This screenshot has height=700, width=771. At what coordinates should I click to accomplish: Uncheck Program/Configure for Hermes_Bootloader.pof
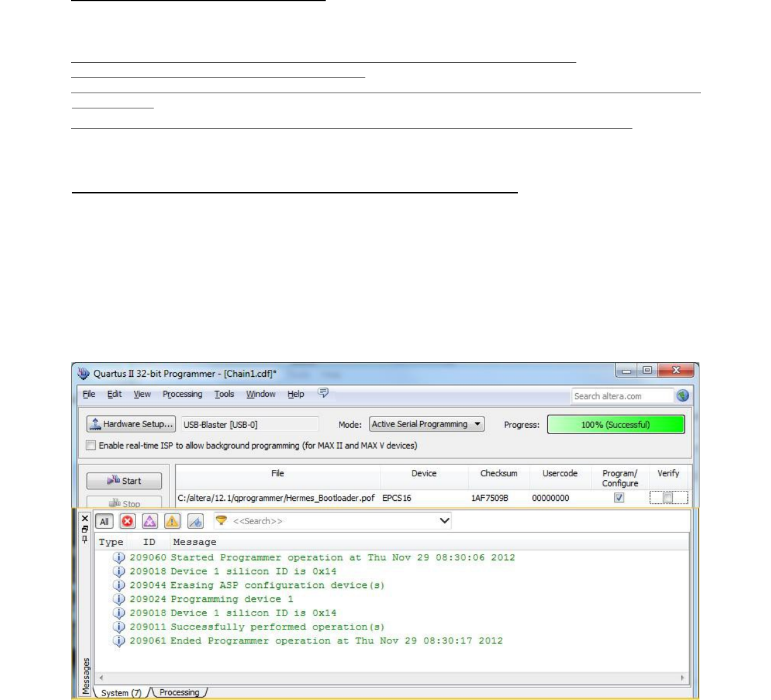619,498
